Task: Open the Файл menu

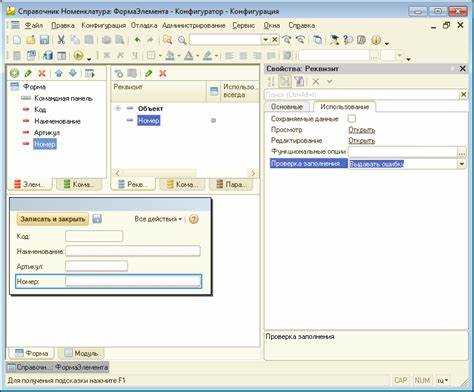Action: coord(34,25)
